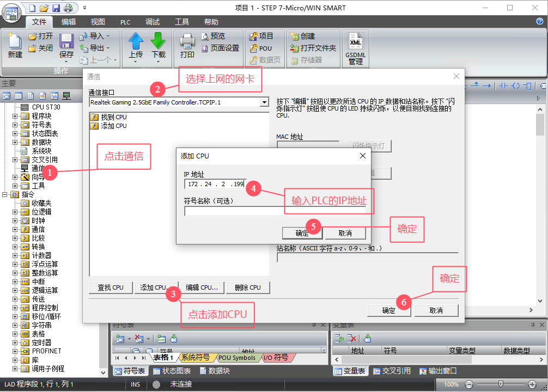The width and height of the screenshot is (548, 392).
Task: Click Edit CPU (编辑 CPU...) button
Action: 202,287
